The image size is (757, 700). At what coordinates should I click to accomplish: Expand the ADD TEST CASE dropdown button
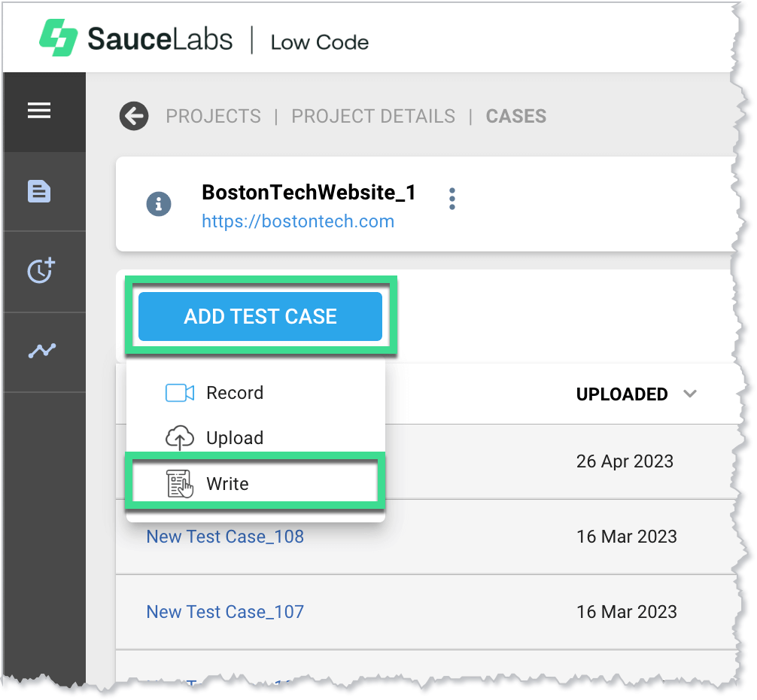260,316
